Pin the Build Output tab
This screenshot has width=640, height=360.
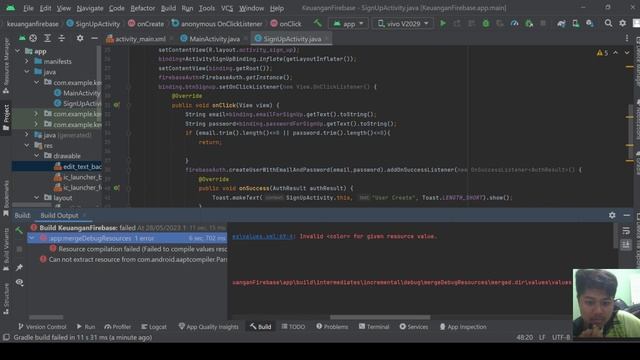19,267
